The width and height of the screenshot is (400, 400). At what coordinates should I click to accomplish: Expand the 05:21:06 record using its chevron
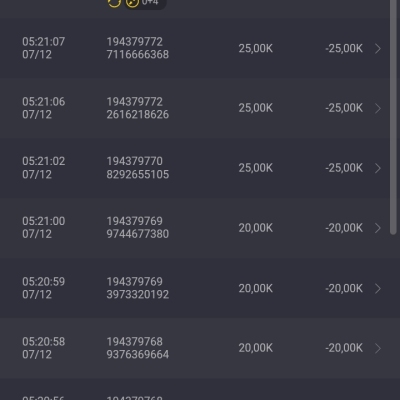tap(378, 108)
